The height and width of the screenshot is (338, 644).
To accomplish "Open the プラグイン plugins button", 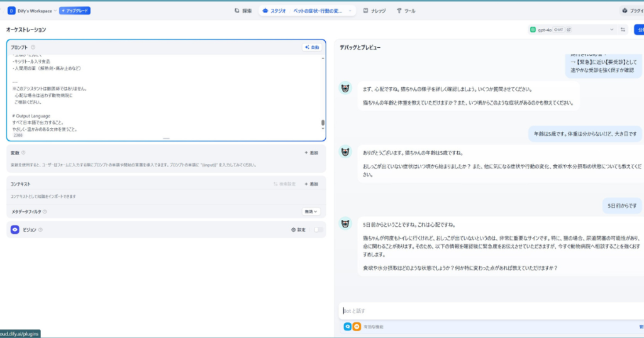I will tap(633, 11).
